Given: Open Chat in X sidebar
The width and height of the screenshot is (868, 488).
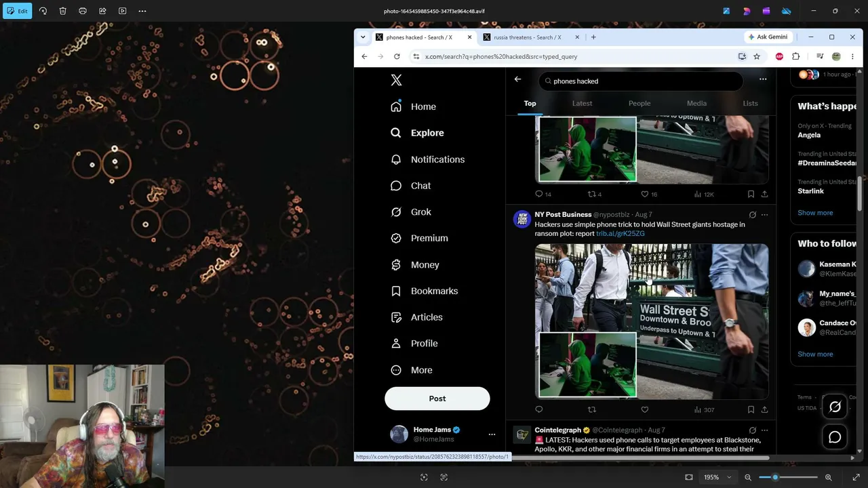Looking at the screenshot, I should [x=411, y=186].
